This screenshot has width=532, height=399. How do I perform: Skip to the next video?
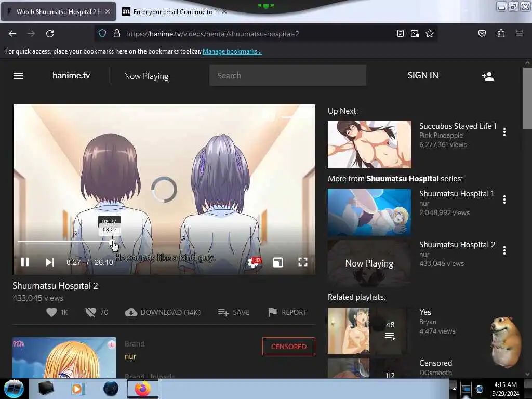click(49, 262)
